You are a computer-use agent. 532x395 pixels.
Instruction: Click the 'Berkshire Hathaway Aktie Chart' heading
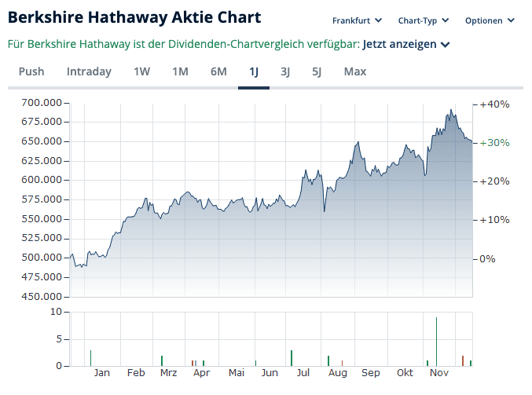pyautogui.click(x=134, y=17)
